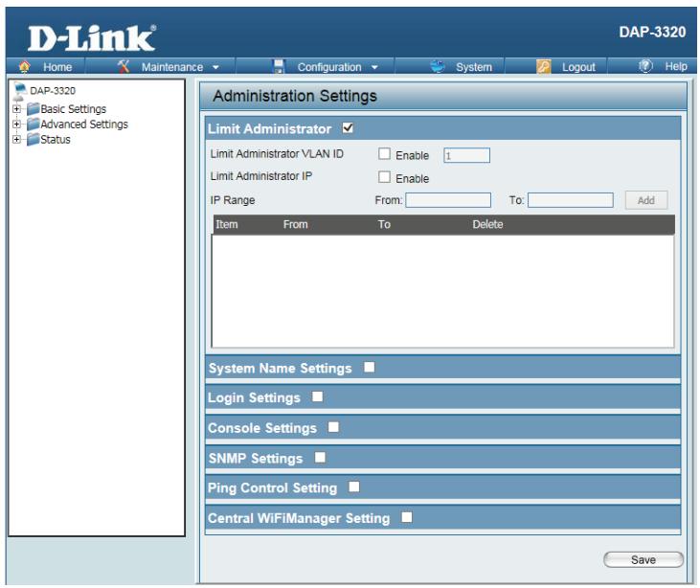Click the Help question mark icon
The width and height of the screenshot is (700, 588).
pyautogui.click(x=645, y=66)
